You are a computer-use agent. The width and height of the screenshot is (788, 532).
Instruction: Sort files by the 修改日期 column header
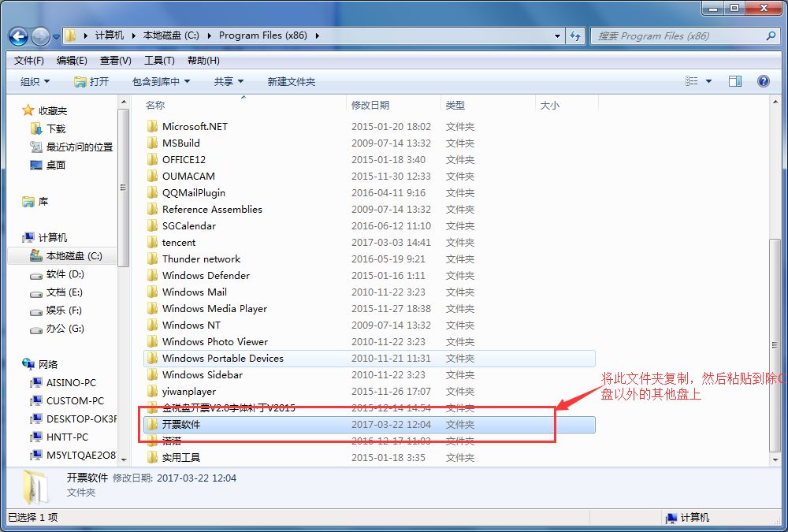tap(370, 105)
